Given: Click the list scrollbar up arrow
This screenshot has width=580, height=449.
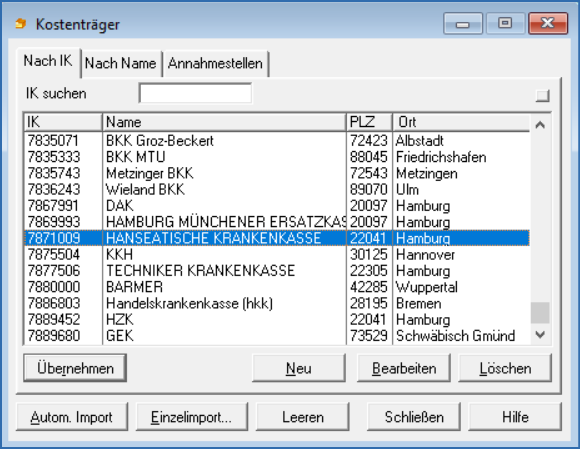Looking at the screenshot, I should coord(540,125).
